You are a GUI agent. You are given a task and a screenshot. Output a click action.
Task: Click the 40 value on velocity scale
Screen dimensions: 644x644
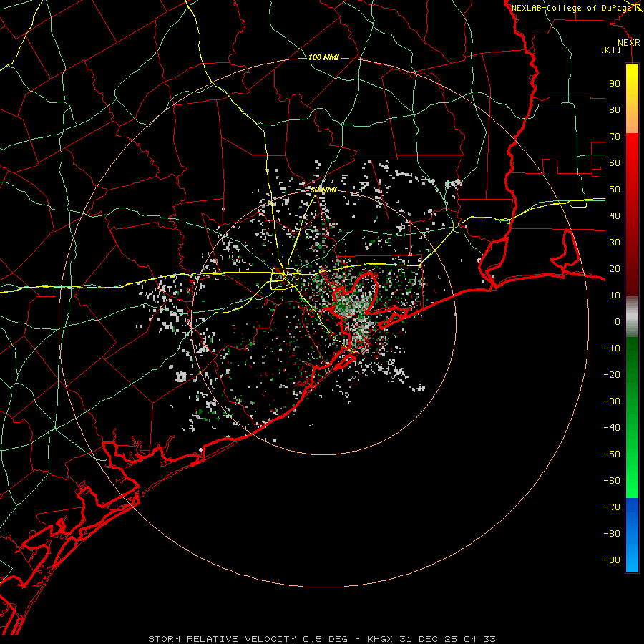click(x=615, y=216)
